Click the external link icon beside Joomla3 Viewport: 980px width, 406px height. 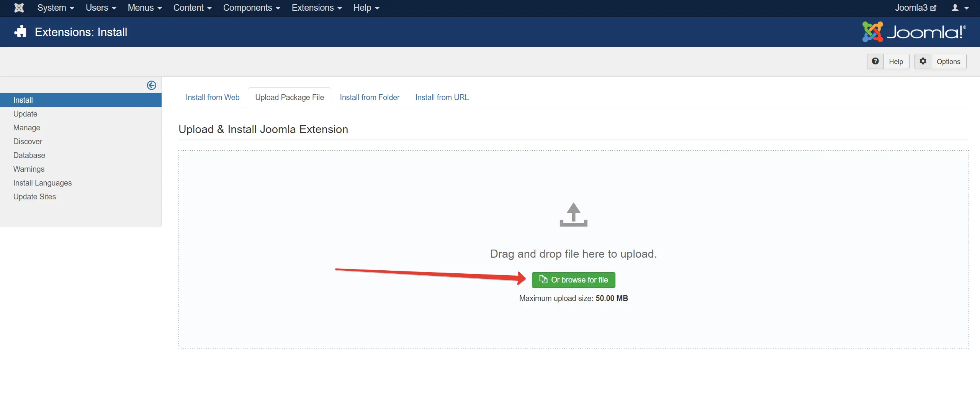click(934, 7)
